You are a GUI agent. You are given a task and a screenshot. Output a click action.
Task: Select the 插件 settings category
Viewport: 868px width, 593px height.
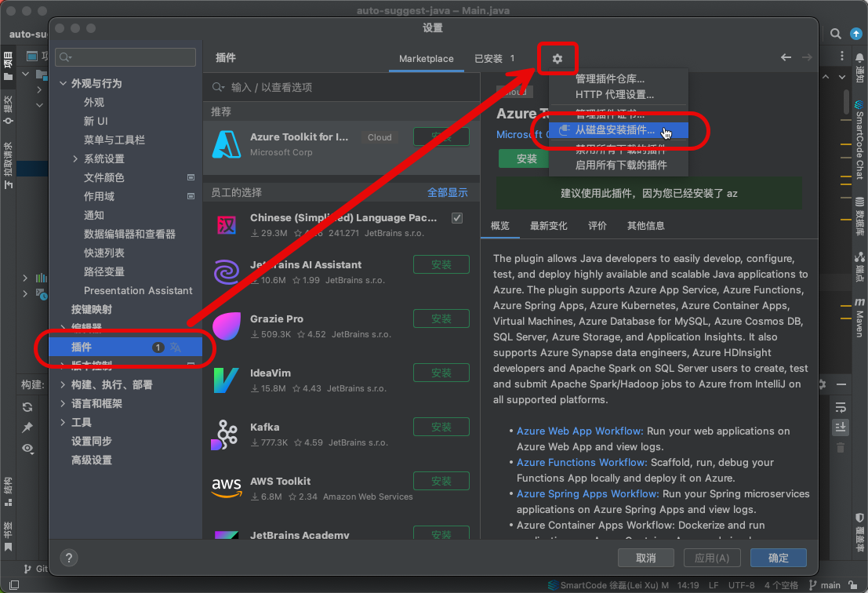point(125,347)
